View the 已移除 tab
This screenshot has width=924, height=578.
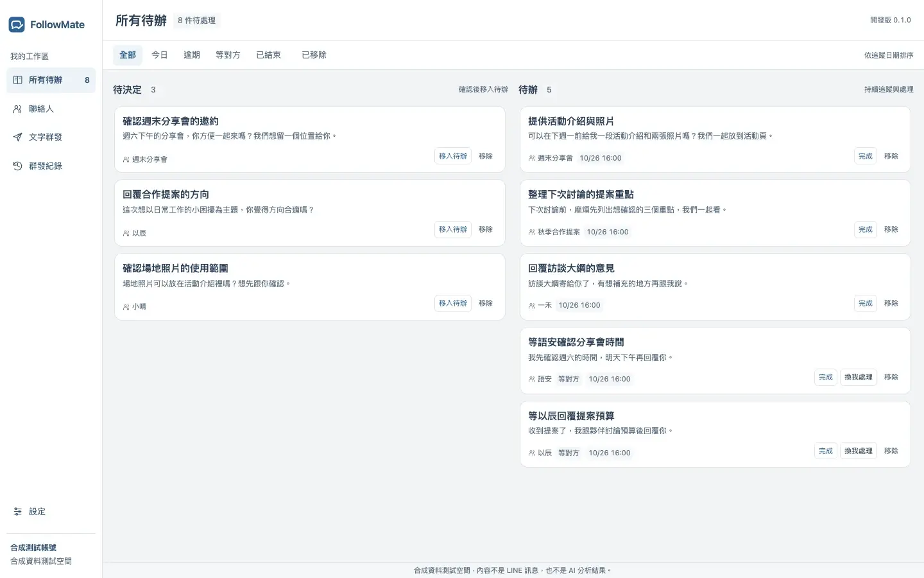tap(314, 55)
